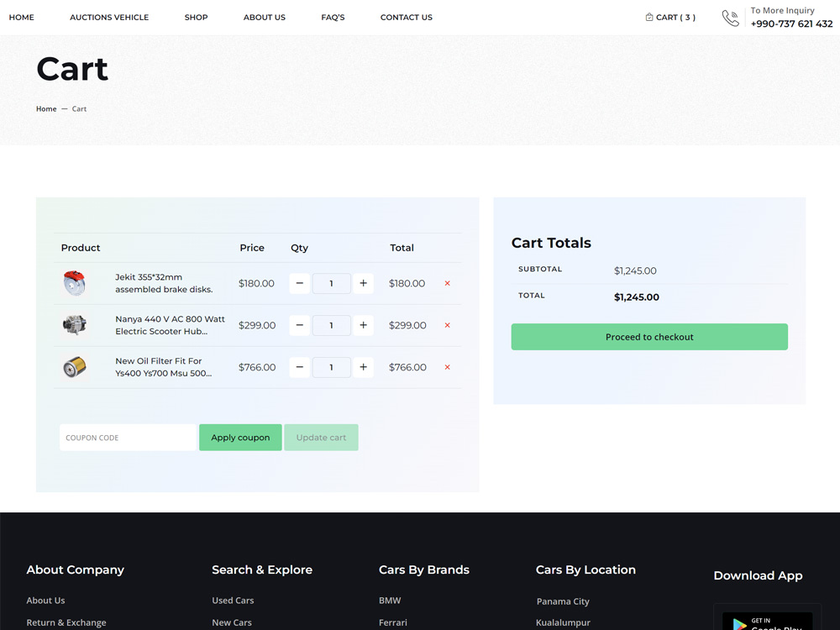Open Nanya 440 V AC product link
Image resolution: width=840 pixels, height=630 pixels.
coord(170,325)
